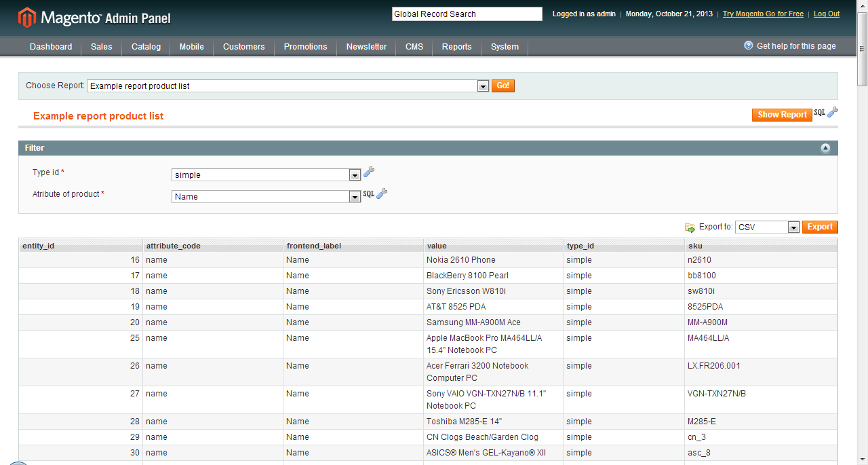Click the vertical scrollbar up arrow

(x=862, y=5)
